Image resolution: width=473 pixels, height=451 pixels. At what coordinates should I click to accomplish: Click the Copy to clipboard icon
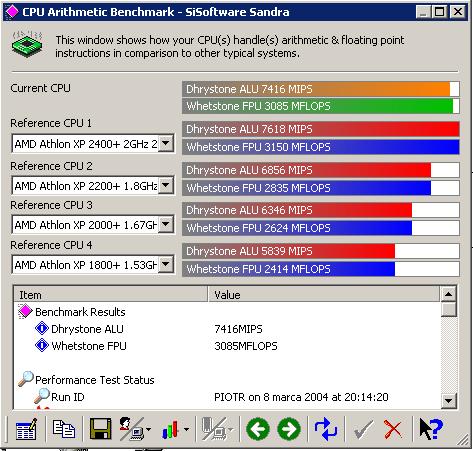click(63, 429)
